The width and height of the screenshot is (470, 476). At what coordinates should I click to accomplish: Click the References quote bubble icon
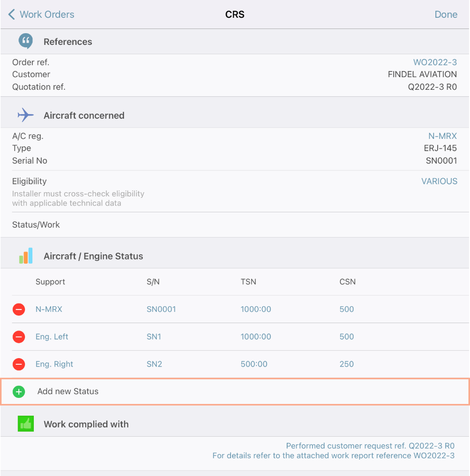point(26,41)
